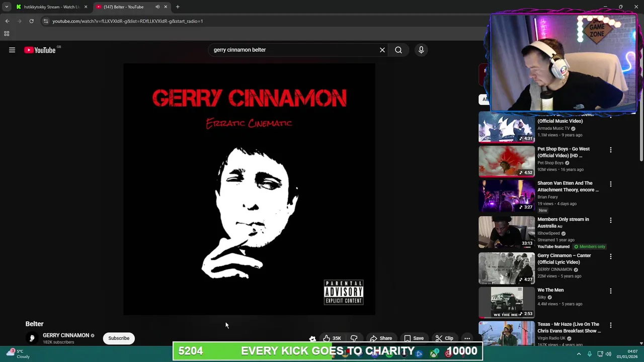Save the video to a playlist
Screen dimensions: 644x362
point(414,338)
